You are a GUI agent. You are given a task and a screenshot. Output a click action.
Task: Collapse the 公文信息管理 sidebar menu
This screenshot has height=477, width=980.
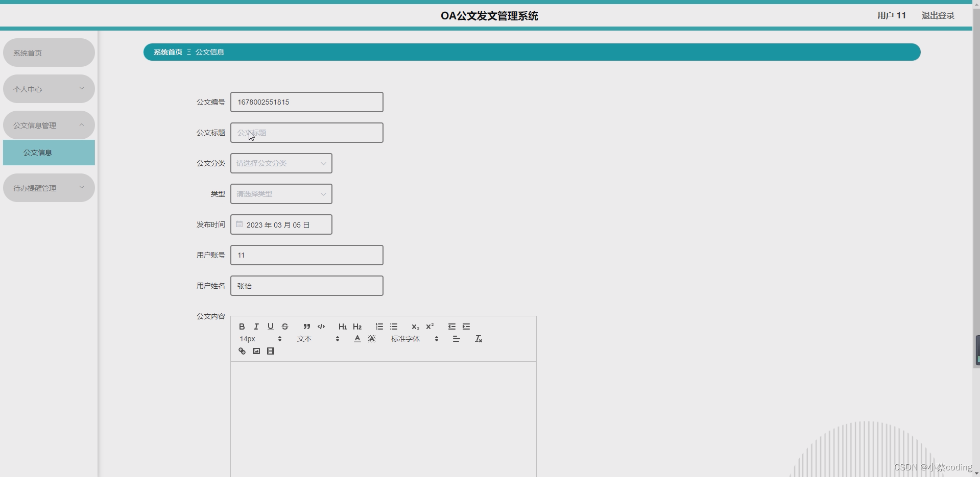(x=49, y=125)
